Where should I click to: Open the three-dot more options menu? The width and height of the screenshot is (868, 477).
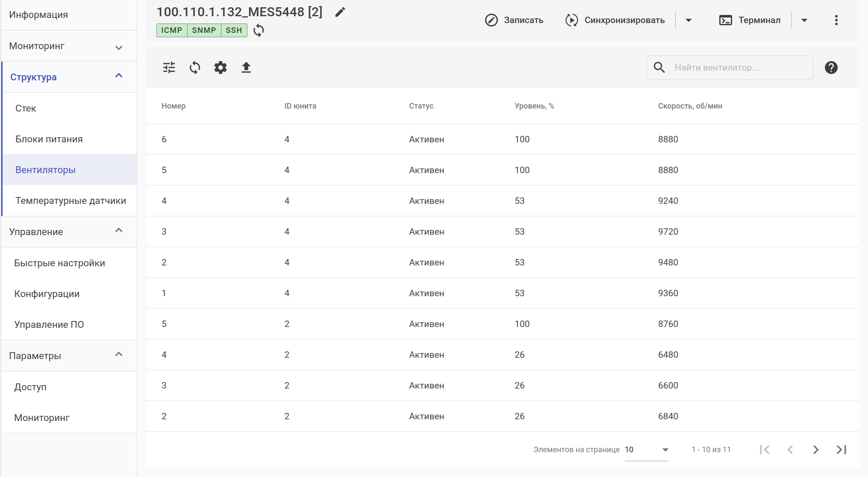tap(836, 20)
